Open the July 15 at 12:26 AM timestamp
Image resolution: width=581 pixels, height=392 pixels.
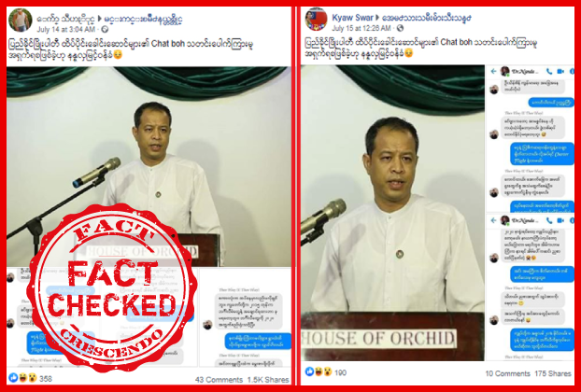[x=361, y=29]
